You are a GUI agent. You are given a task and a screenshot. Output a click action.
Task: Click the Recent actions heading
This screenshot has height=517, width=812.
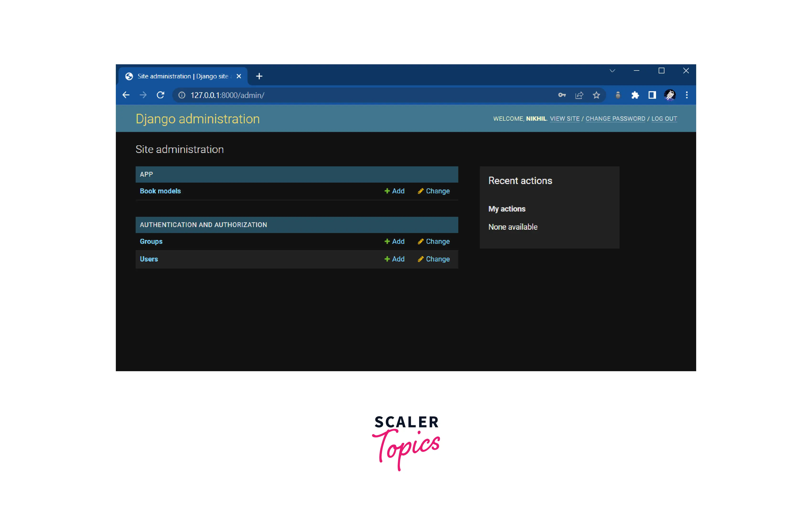click(x=520, y=181)
